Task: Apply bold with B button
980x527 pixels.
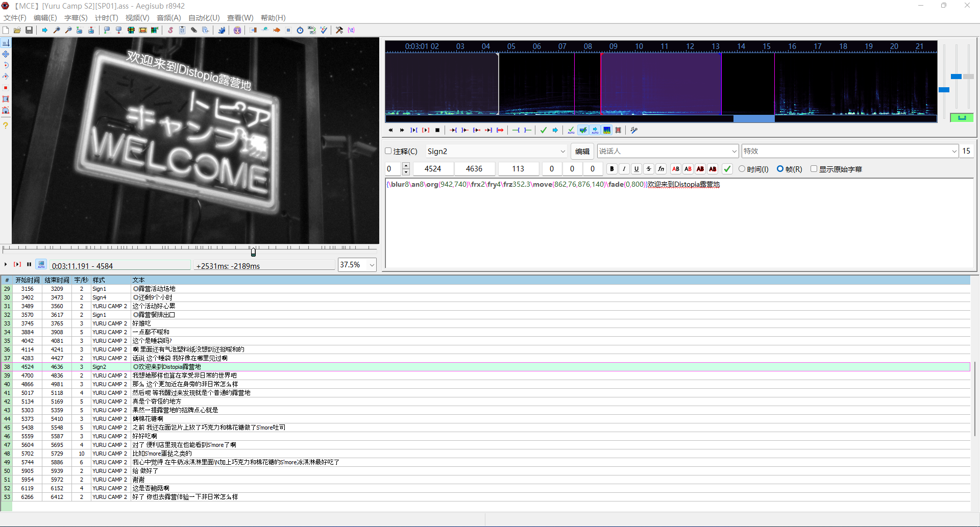Action: click(611, 169)
